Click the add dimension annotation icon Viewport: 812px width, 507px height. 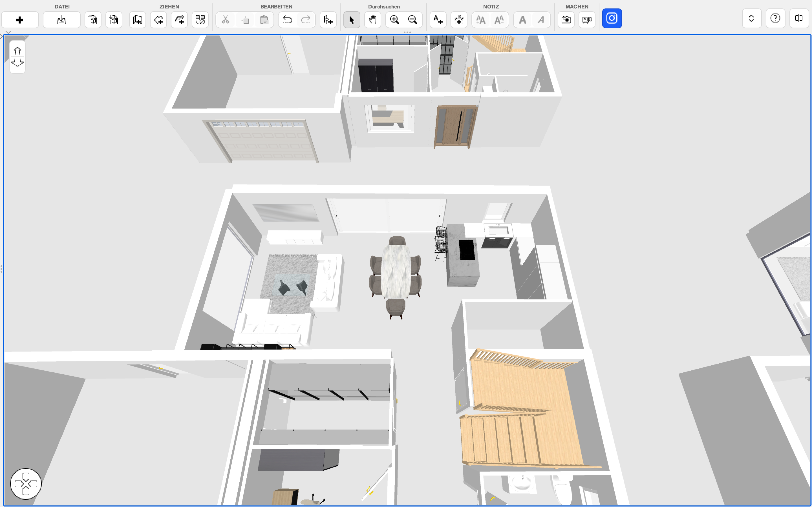(x=459, y=20)
